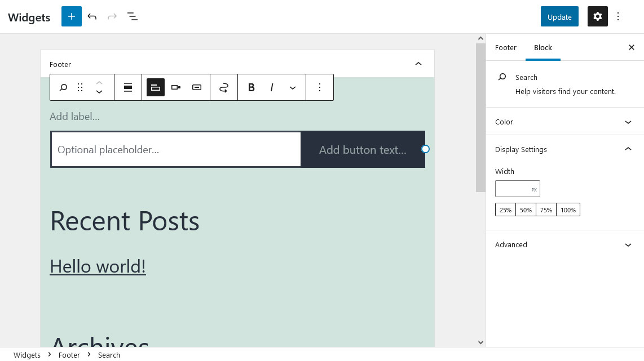Select the 25% width preset
The width and height of the screenshot is (644, 361).
coord(505,209)
